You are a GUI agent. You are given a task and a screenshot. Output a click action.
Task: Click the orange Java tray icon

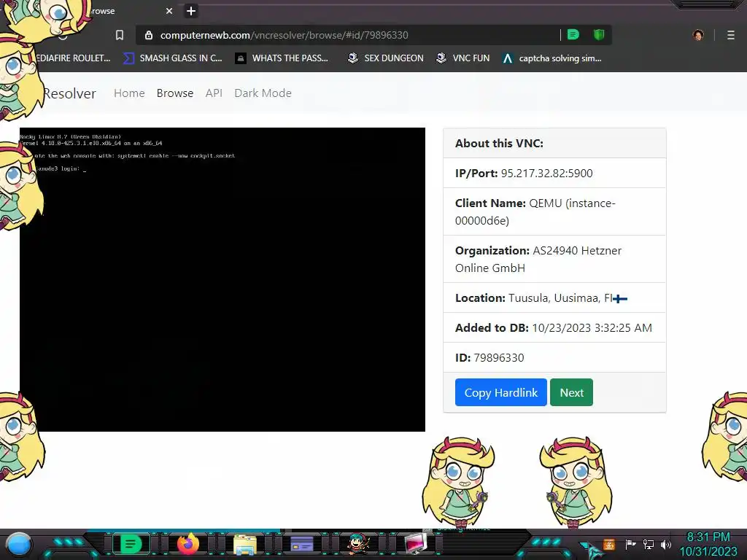pyautogui.click(x=609, y=544)
